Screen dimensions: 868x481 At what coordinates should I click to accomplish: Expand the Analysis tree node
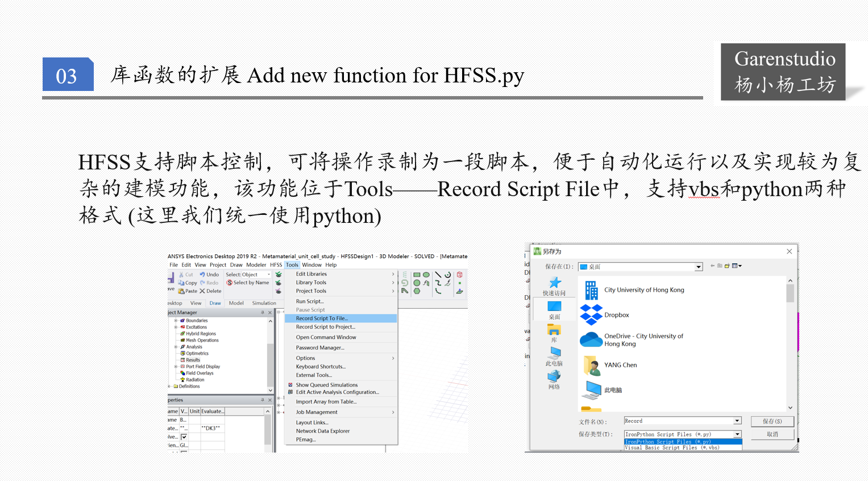coord(176,347)
